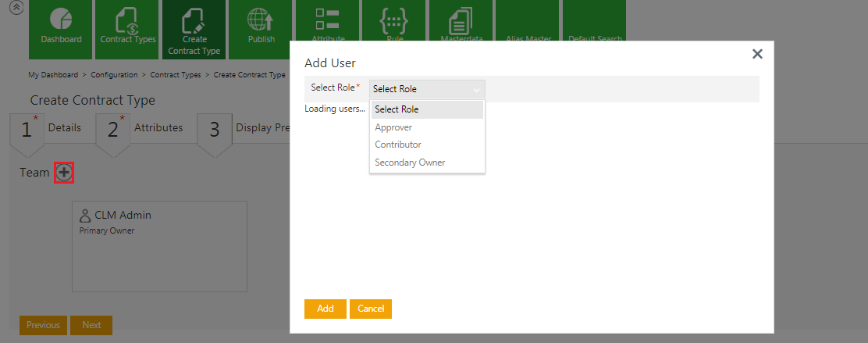The width and height of the screenshot is (868, 343).
Task: Open the Masterdata tile
Action: pos(461,20)
